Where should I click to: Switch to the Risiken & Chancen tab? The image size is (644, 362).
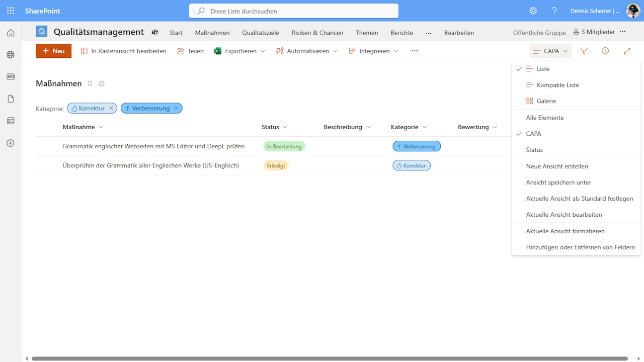pyautogui.click(x=317, y=32)
